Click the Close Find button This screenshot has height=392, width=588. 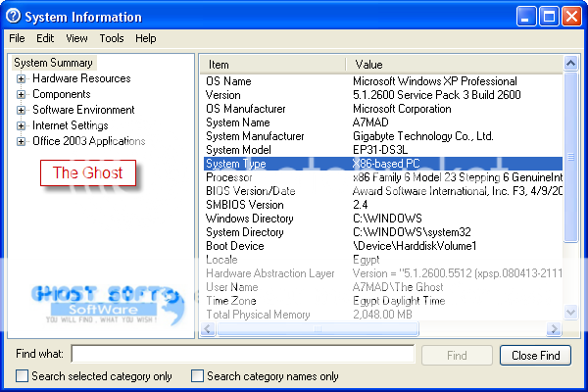coord(535,355)
